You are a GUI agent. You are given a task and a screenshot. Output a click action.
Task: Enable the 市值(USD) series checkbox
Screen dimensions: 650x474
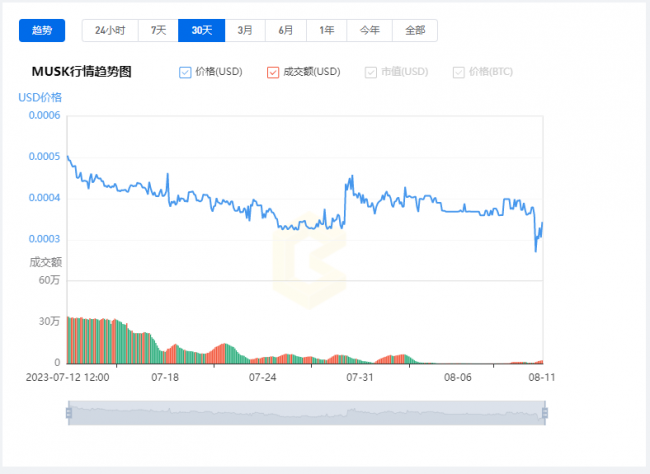371,72
